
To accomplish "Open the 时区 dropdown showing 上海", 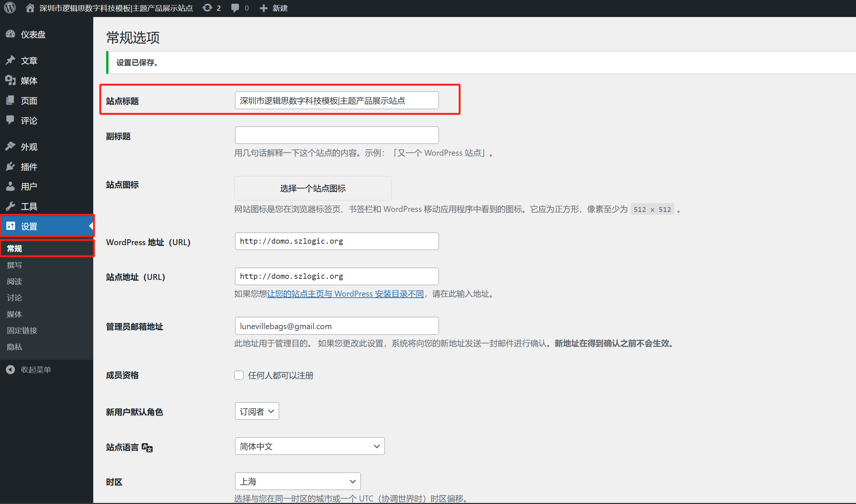I will [x=298, y=481].
